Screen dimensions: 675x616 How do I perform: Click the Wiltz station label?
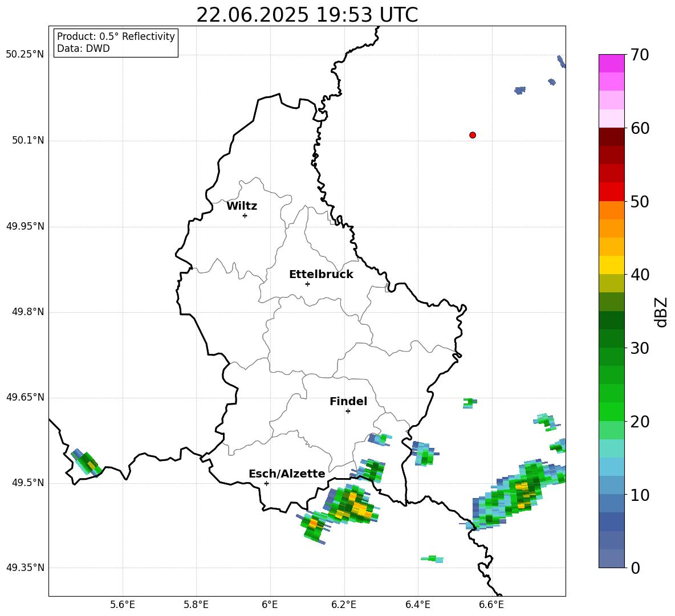(242, 206)
